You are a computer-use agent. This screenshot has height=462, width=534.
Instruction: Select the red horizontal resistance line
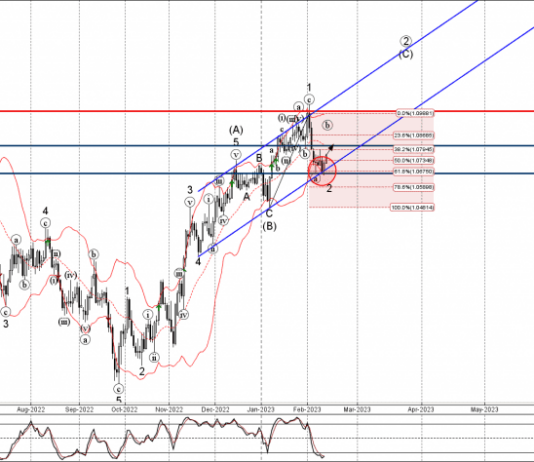pyautogui.click(x=267, y=111)
